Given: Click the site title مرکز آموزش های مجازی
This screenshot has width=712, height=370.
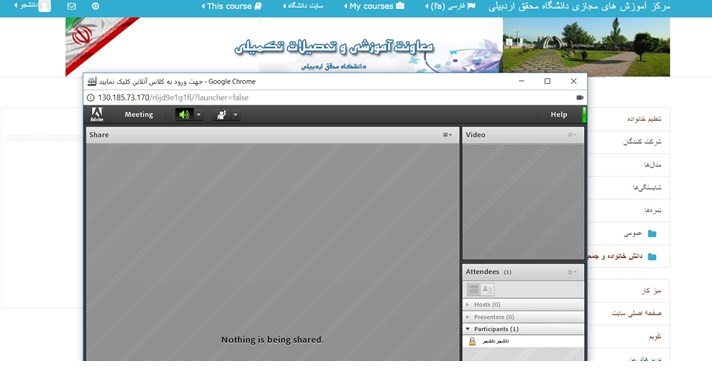Looking at the screenshot, I should tap(579, 7).
